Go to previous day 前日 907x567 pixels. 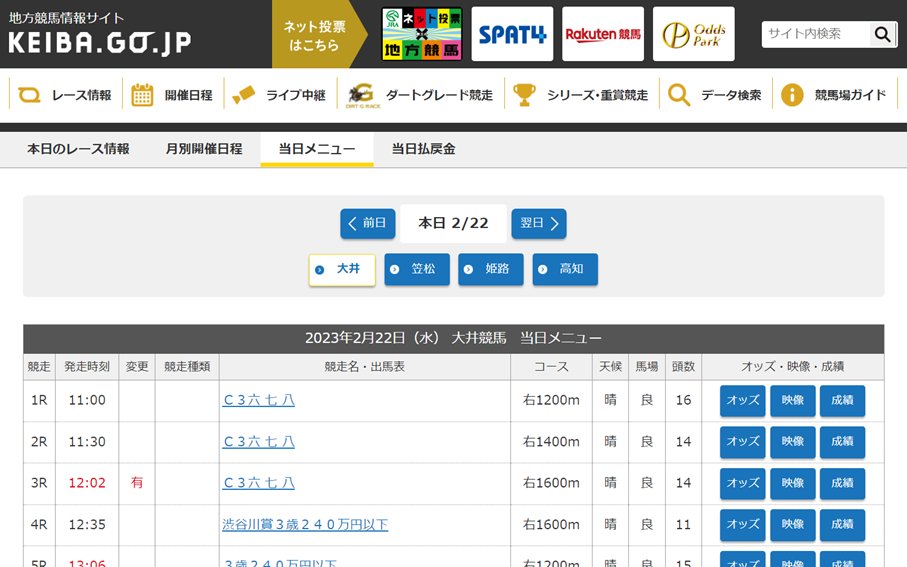click(x=367, y=224)
